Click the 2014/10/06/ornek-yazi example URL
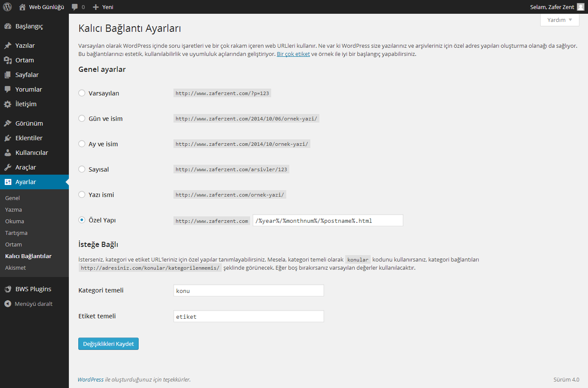 coord(246,119)
